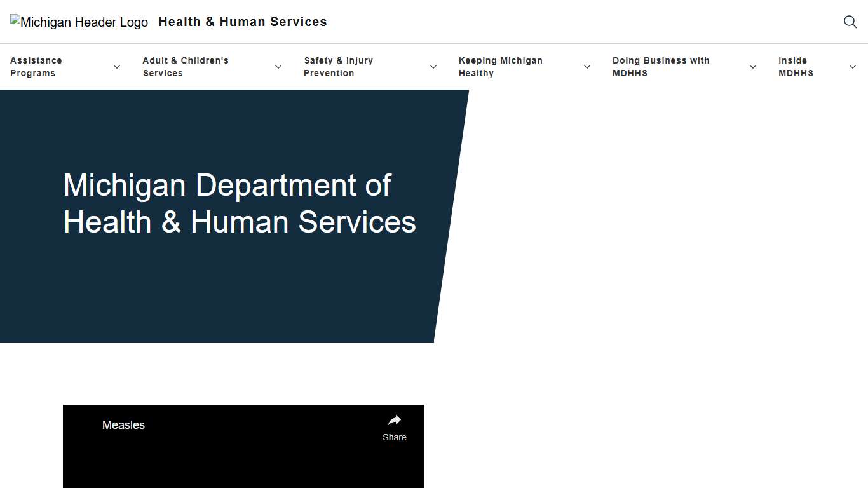Open the Keeping Michigan Healthy dropdown arrow
Viewport: 868px width, 488px height.
click(x=587, y=66)
